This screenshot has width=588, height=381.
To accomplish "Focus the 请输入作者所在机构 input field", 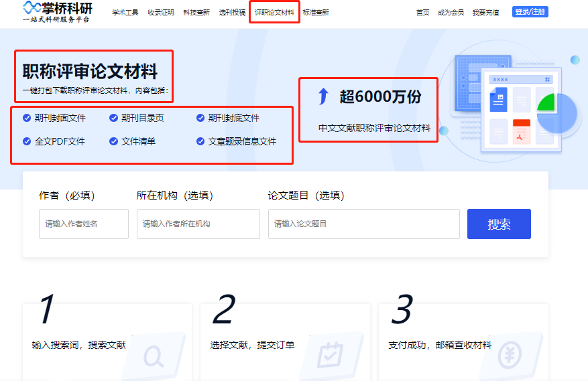I will tap(198, 224).
